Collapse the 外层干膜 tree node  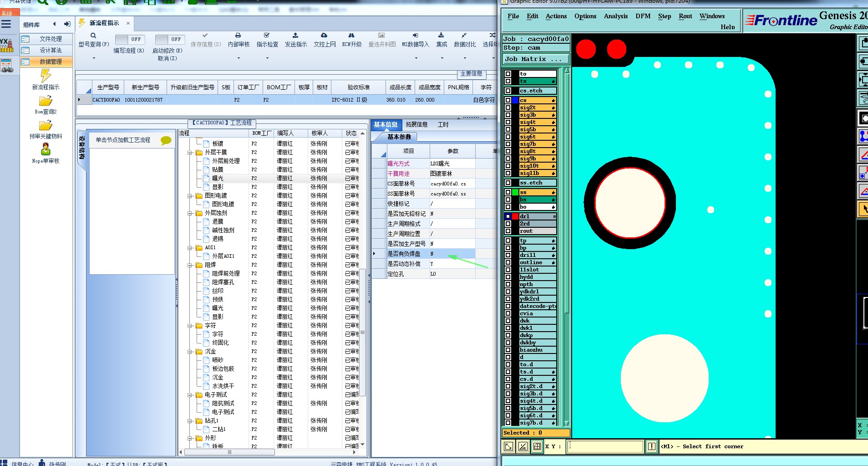(190, 153)
